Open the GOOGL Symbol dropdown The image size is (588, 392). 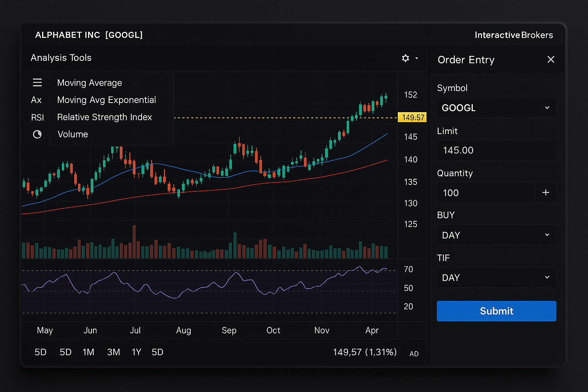496,108
